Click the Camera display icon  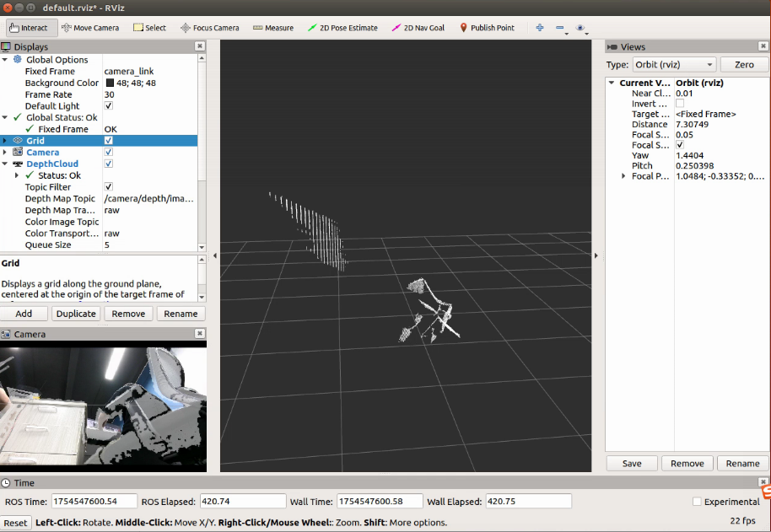(x=18, y=152)
